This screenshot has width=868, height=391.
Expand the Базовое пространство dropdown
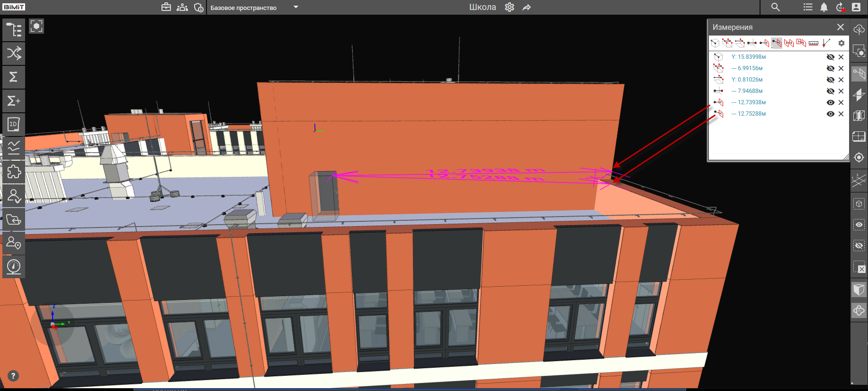click(x=295, y=7)
